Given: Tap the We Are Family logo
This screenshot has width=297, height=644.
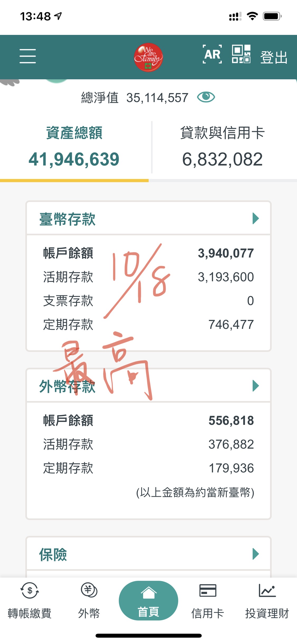Looking at the screenshot, I should (x=148, y=57).
